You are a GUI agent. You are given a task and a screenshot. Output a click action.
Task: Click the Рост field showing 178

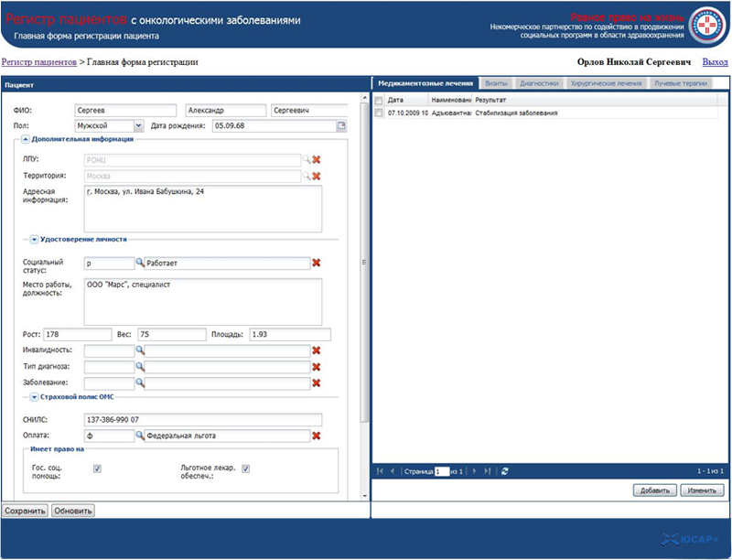point(78,334)
